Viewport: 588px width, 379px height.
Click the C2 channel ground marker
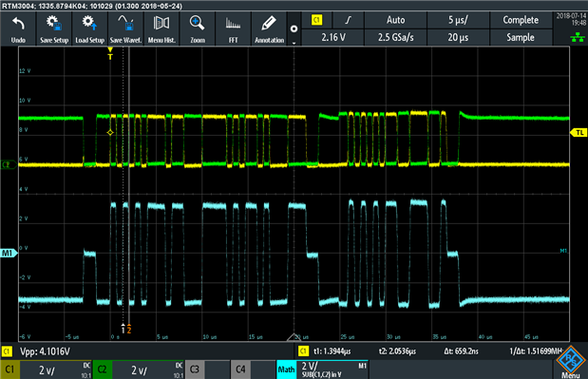coord(8,164)
